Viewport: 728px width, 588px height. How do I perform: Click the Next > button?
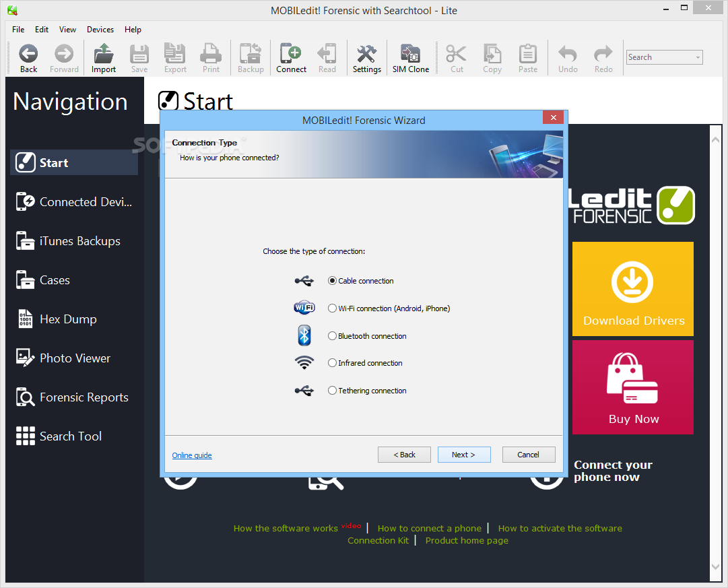pos(464,455)
